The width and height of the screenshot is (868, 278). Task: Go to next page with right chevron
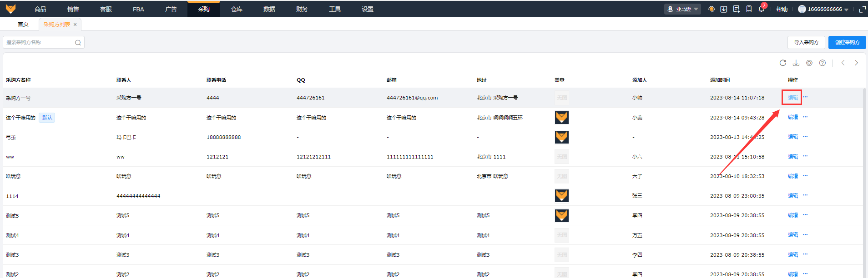coord(856,63)
